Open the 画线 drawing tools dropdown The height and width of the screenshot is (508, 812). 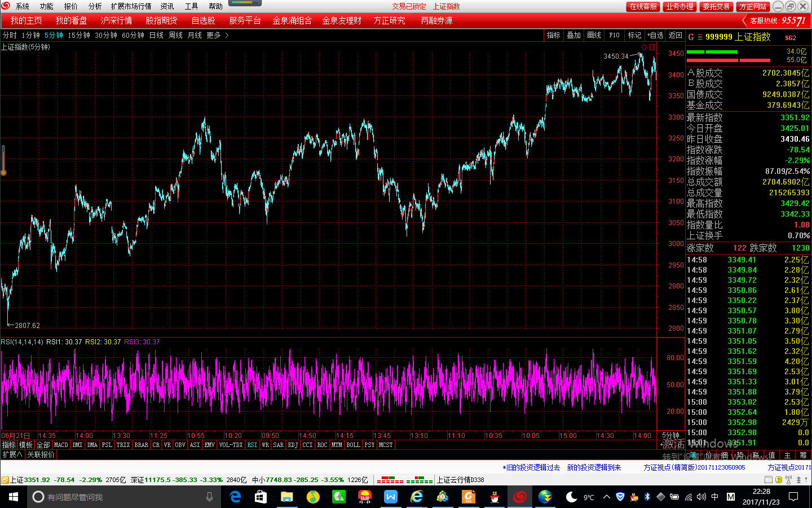click(x=594, y=35)
